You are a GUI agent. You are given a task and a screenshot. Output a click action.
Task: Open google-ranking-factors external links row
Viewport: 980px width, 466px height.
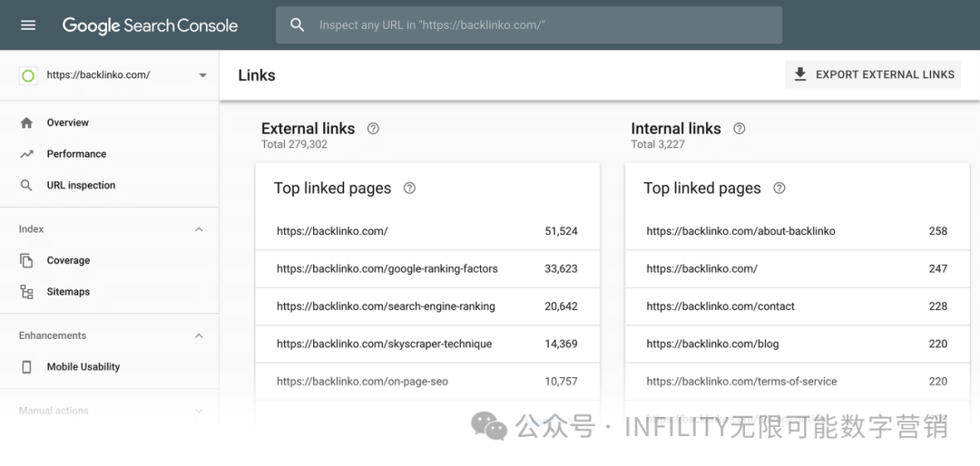coord(427,268)
